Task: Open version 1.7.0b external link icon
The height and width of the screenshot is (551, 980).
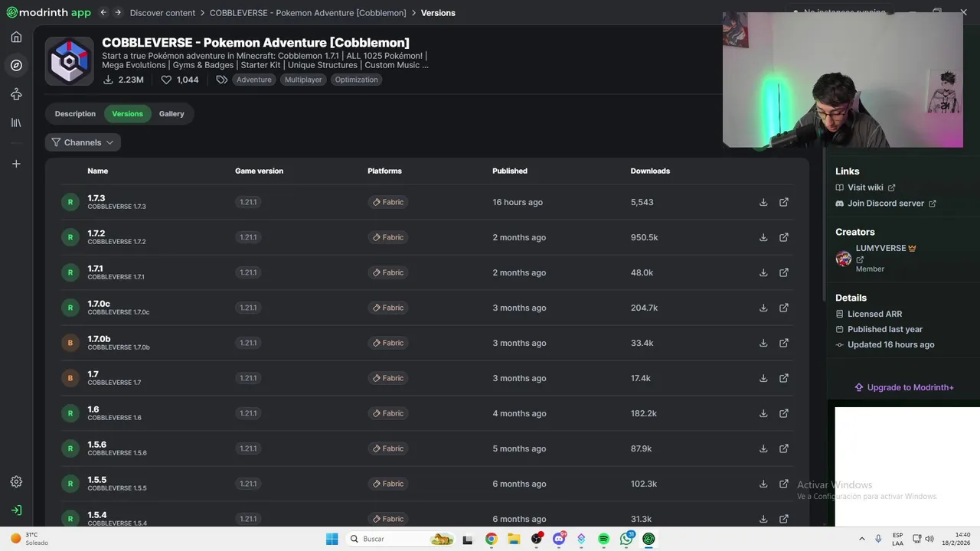Action: tap(784, 343)
